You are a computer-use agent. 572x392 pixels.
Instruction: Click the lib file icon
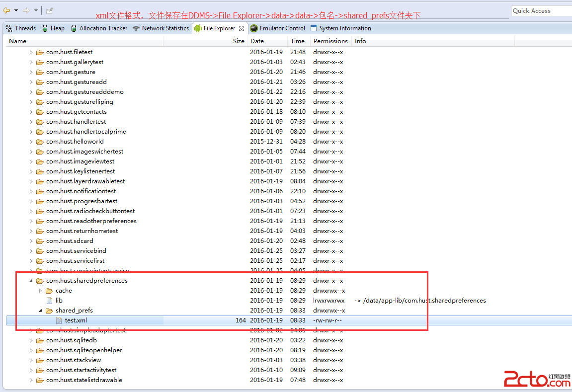(x=49, y=301)
